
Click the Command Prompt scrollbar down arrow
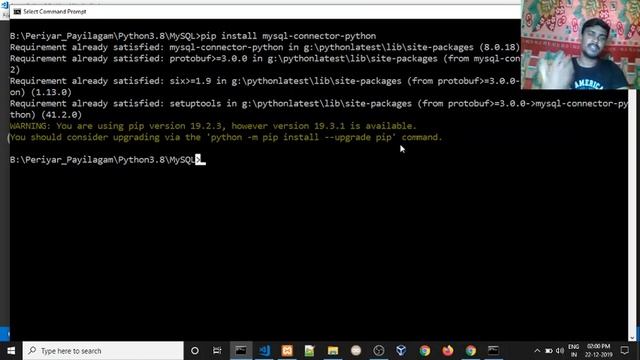click(632, 338)
